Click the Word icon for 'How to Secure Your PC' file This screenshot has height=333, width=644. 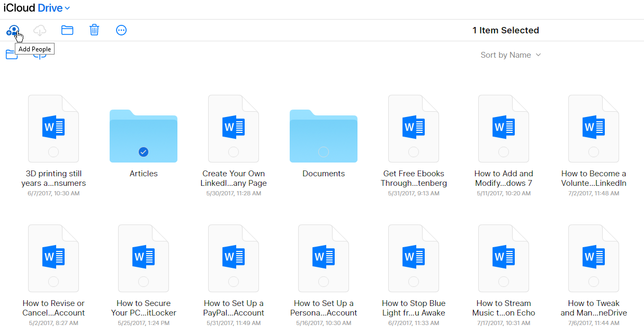click(x=144, y=257)
